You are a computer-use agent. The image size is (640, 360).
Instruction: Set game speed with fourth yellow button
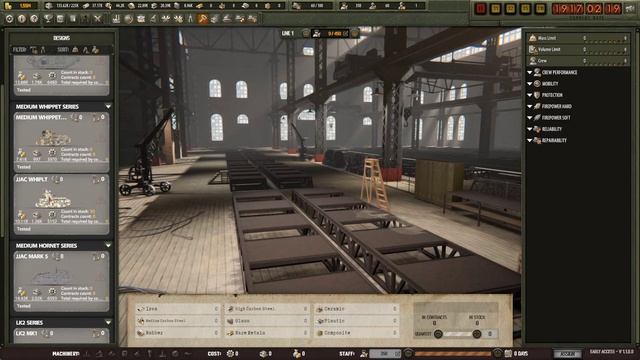pos(540,9)
